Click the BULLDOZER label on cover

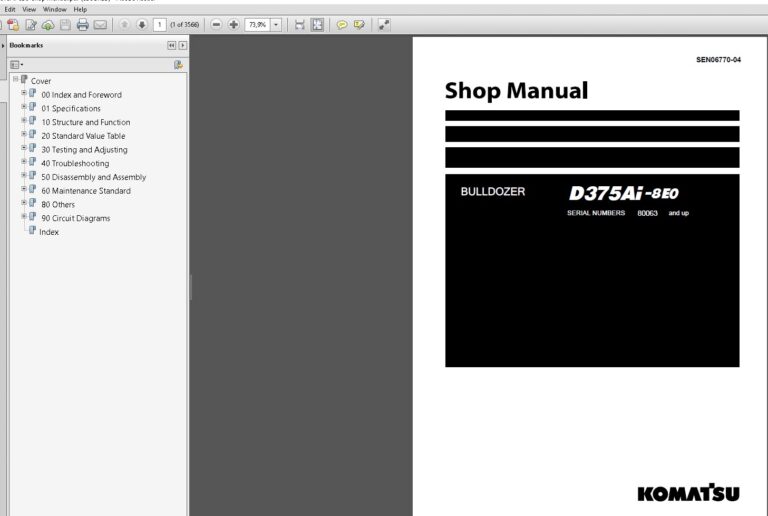(492, 191)
